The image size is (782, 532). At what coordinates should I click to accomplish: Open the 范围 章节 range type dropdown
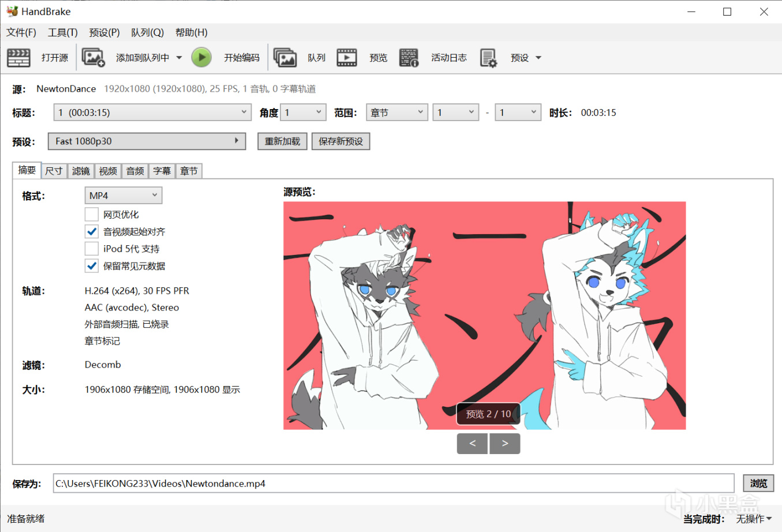[397, 113]
